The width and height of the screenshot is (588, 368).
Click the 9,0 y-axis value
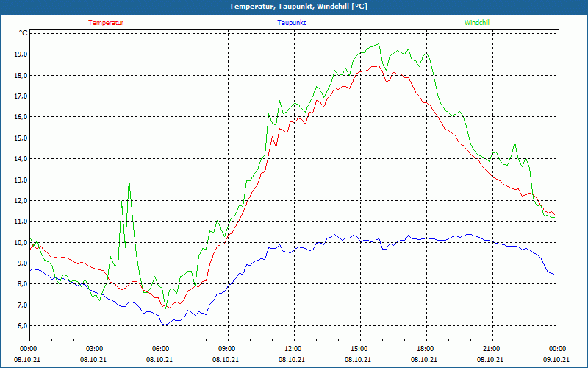pyautogui.click(x=23, y=263)
